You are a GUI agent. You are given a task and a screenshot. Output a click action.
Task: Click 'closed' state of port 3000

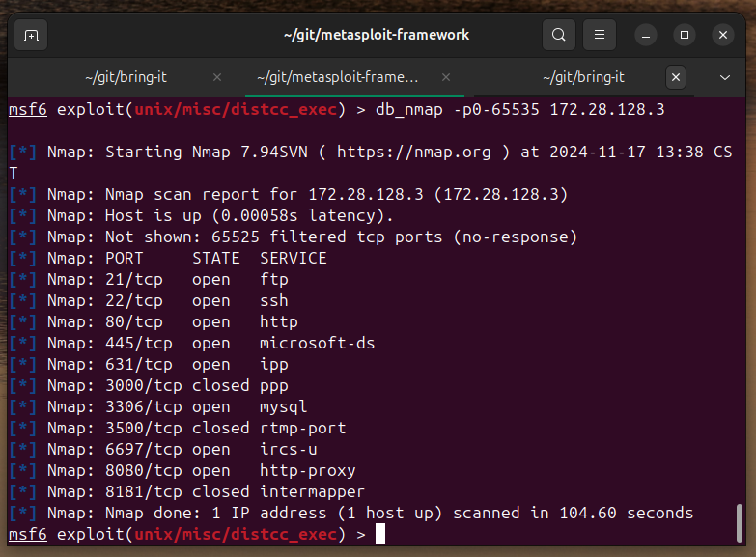[221, 386]
